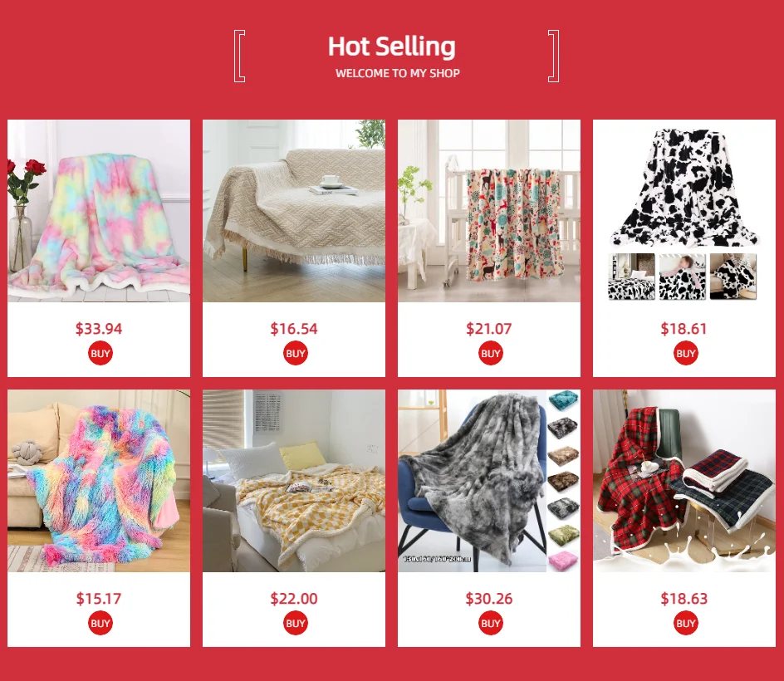Click BUY under the $33.94 blanket

pos(100,354)
